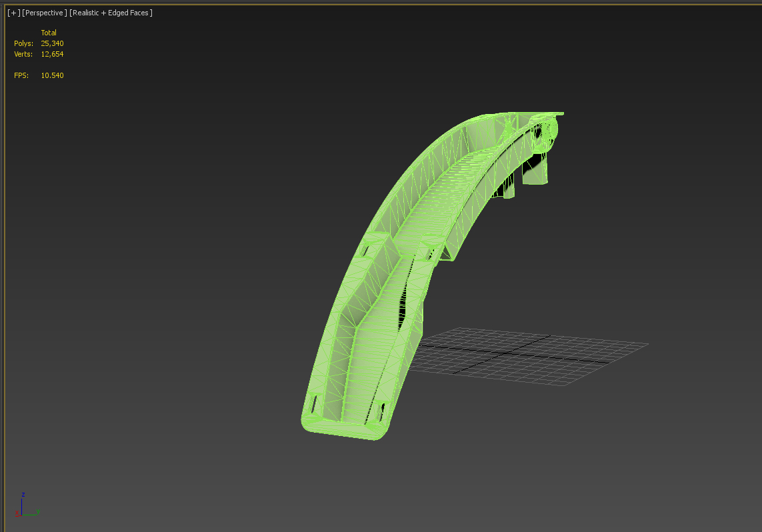762x532 pixels.
Task: Click the 'FPS:' statistics label
Action: 21,76
